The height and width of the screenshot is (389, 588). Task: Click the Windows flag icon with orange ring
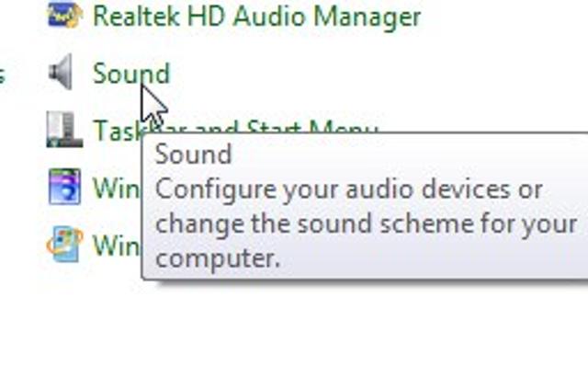click(64, 245)
